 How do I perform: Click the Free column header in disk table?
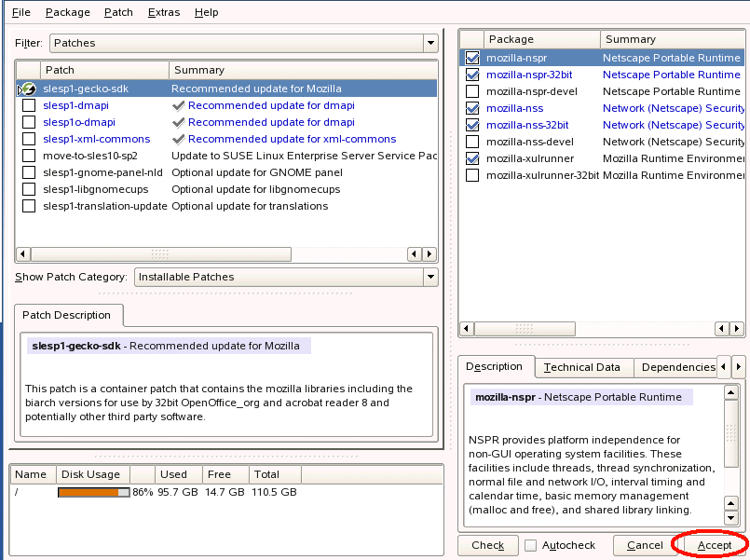click(x=225, y=474)
